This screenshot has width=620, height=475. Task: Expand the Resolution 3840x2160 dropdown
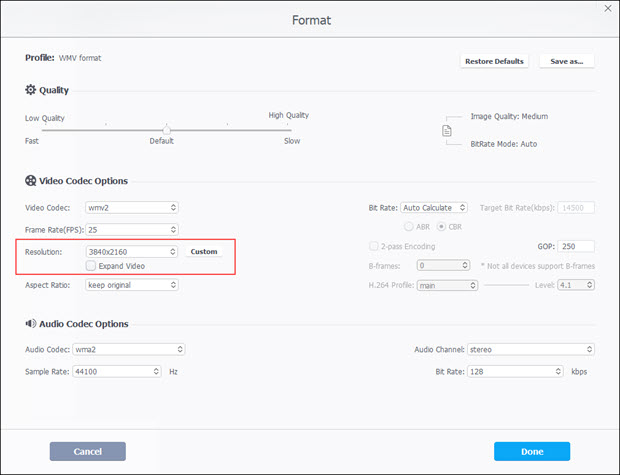tap(132, 251)
